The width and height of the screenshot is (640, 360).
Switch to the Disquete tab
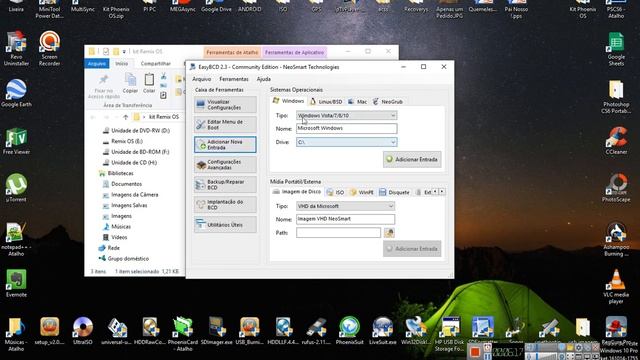click(x=394, y=192)
